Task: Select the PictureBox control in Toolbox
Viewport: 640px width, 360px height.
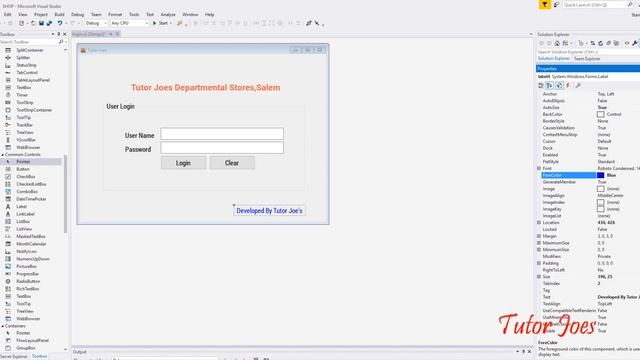Action: (x=26, y=266)
